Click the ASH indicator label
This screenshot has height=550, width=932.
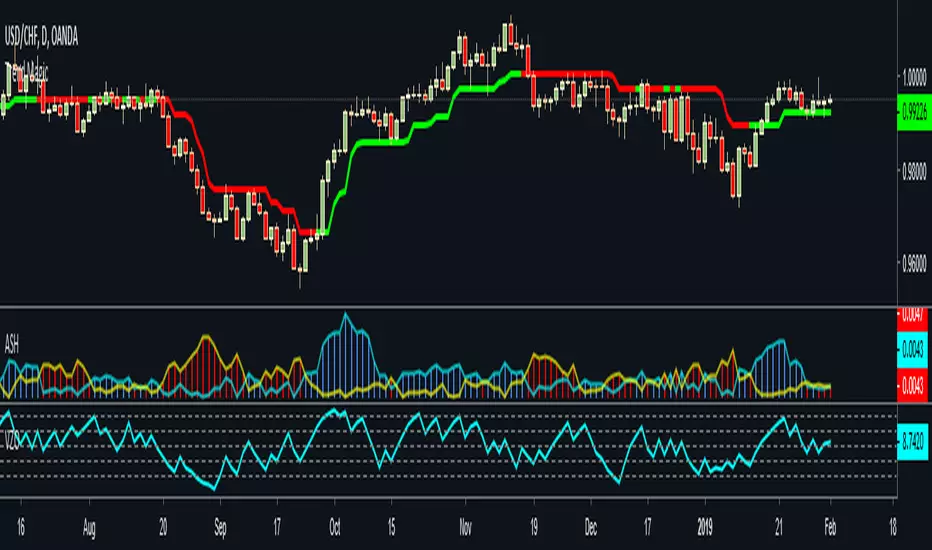point(11,344)
